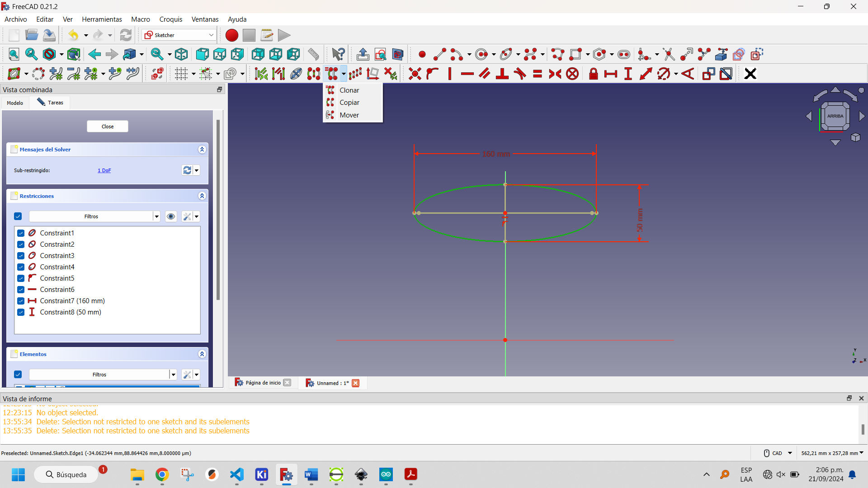The height and width of the screenshot is (488, 868).
Task: Select the Clone tool from menu
Action: (x=349, y=90)
